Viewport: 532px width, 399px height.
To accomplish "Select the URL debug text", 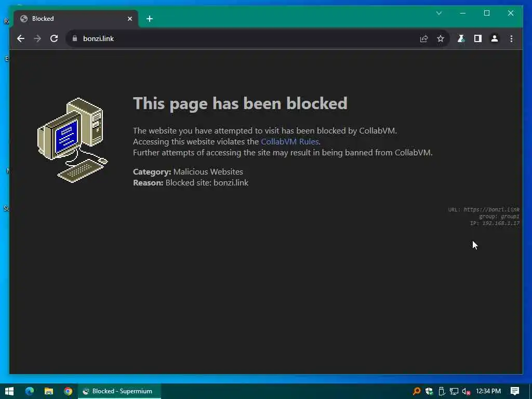I will tap(484, 209).
